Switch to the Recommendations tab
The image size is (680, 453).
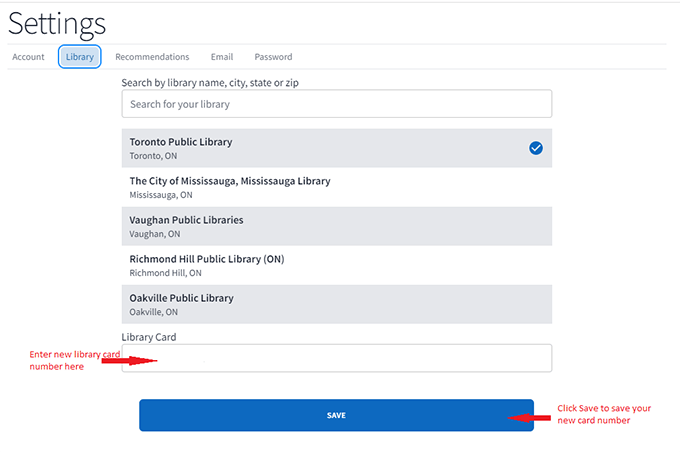click(152, 57)
